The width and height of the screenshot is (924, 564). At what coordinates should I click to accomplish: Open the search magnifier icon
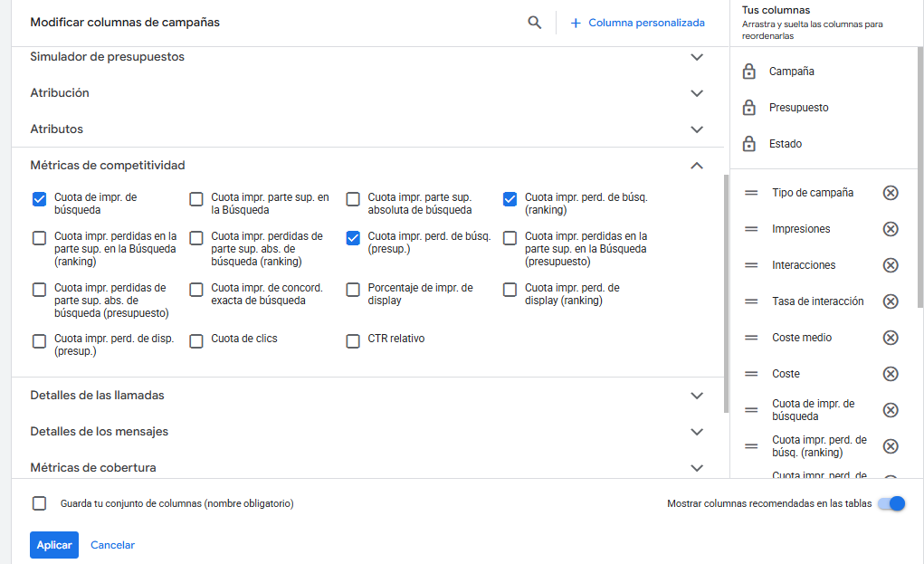coord(535,23)
